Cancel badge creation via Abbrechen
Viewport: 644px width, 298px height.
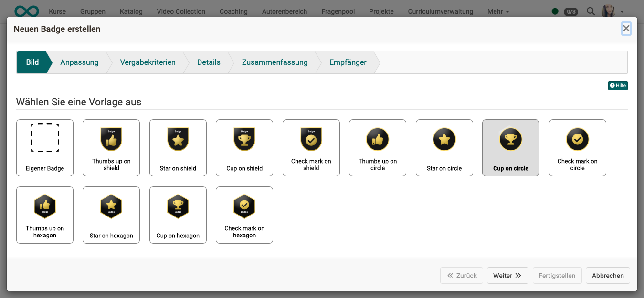pos(607,276)
